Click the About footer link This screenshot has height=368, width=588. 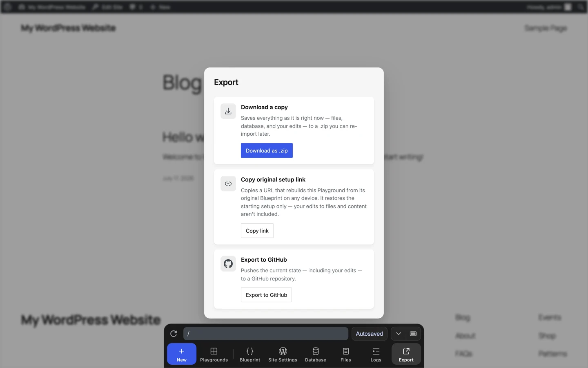pyautogui.click(x=465, y=336)
